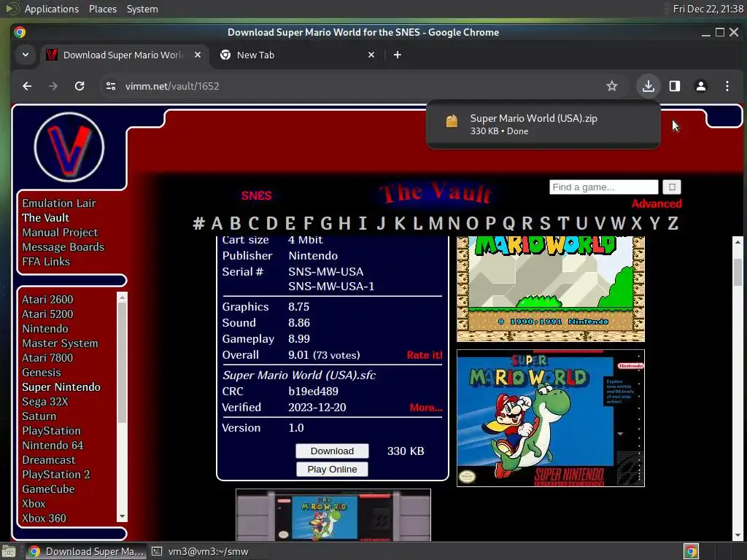
Task: Click the # symbol in alphabet index
Action: pyautogui.click(x=198, y=223)
